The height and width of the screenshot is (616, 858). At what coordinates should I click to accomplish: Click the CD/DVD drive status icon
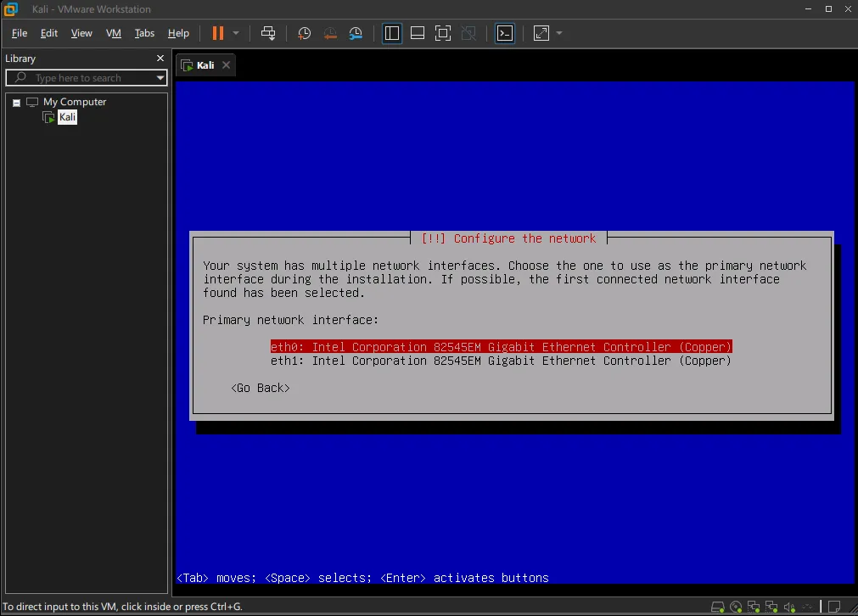pyautogui.click(x=736, y=607)
